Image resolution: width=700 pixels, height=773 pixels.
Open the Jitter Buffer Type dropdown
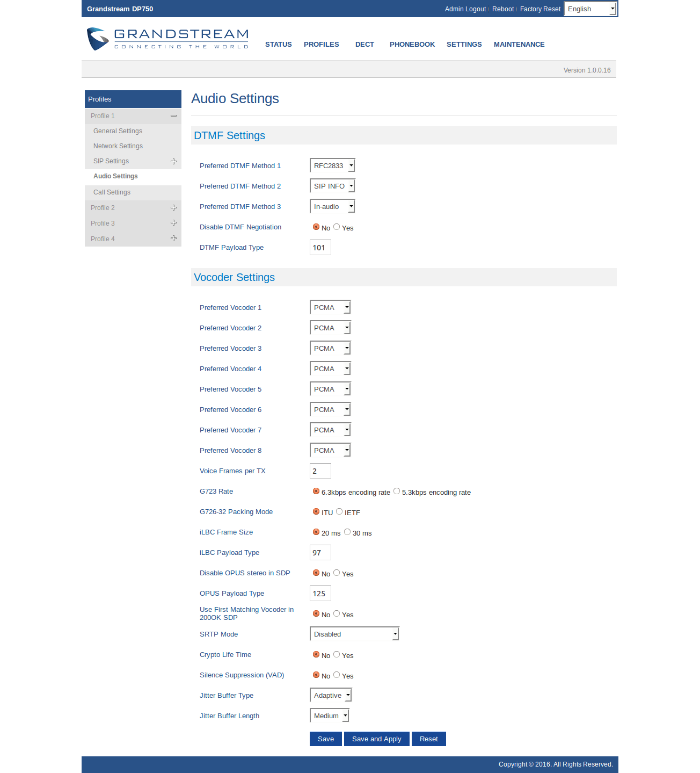tap(331, 696)
